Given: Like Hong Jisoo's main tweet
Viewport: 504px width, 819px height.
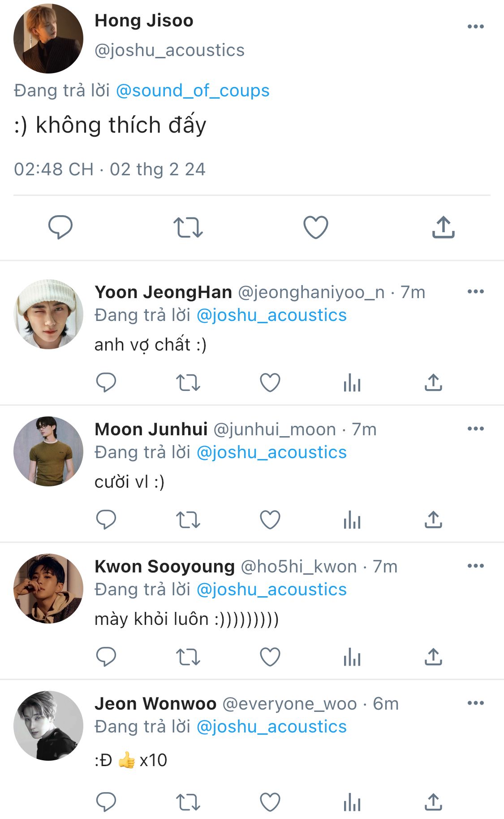Looking at the screenshot, I should (316, 227).
